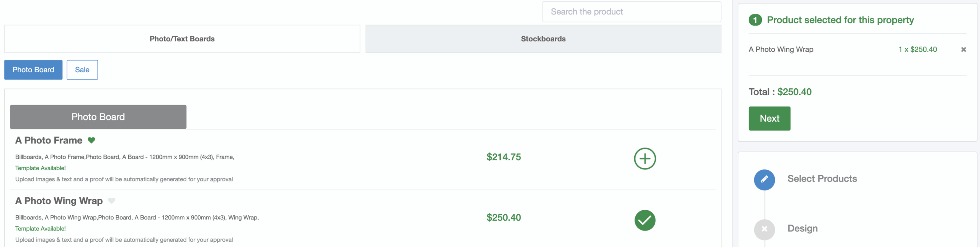The height and width of the screenshot is (247, 980).
Task: Click the Select Products pencil step icon
Action: pos(764,180)
